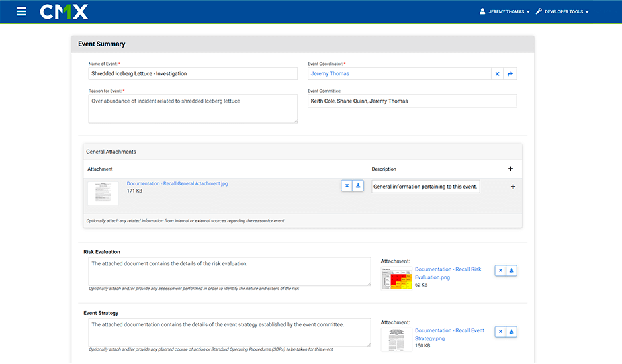This screenshot has width=622, height=364.
Task: Focus the Name of Event field
Action: point(193,74)
